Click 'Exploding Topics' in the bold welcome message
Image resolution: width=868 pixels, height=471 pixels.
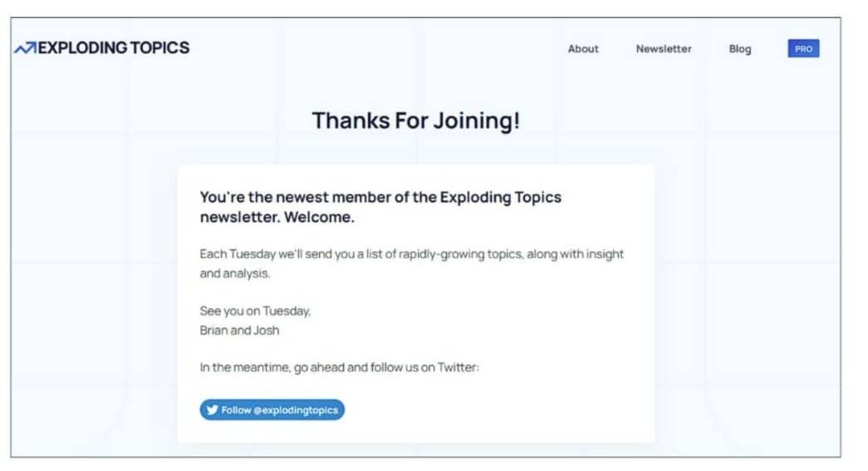coord(500,198)
